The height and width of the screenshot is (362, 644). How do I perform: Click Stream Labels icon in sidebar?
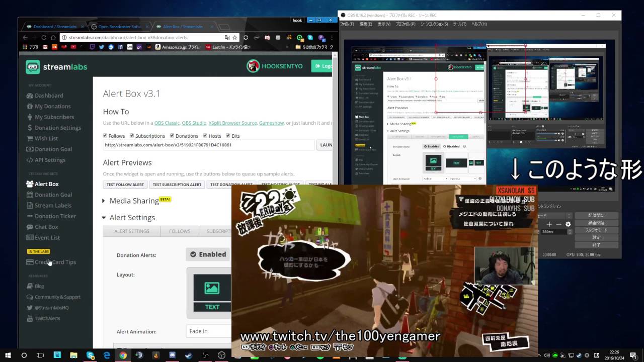coord(30,205)
